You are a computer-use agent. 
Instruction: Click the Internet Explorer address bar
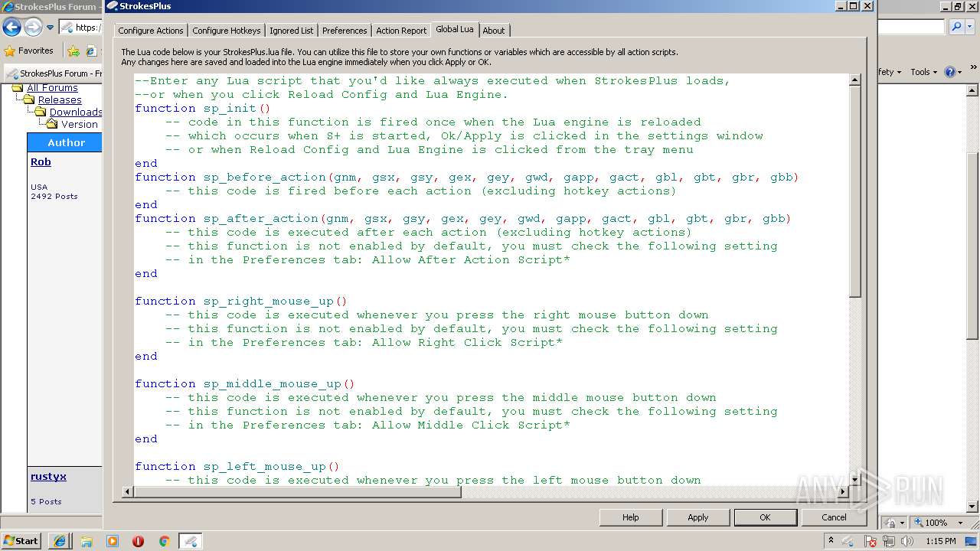click(81, 28)
